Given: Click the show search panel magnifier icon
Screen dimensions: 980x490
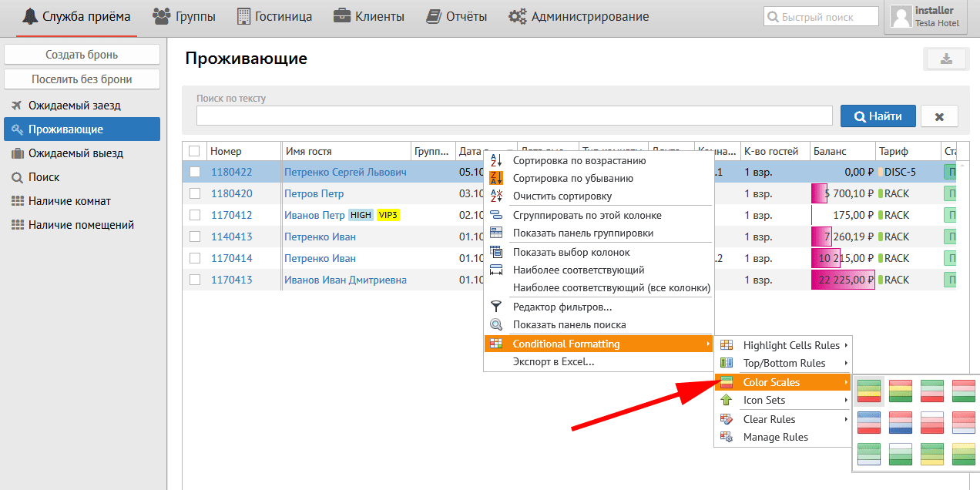Looking at the screenshot, I should click(x=496, y=324).
